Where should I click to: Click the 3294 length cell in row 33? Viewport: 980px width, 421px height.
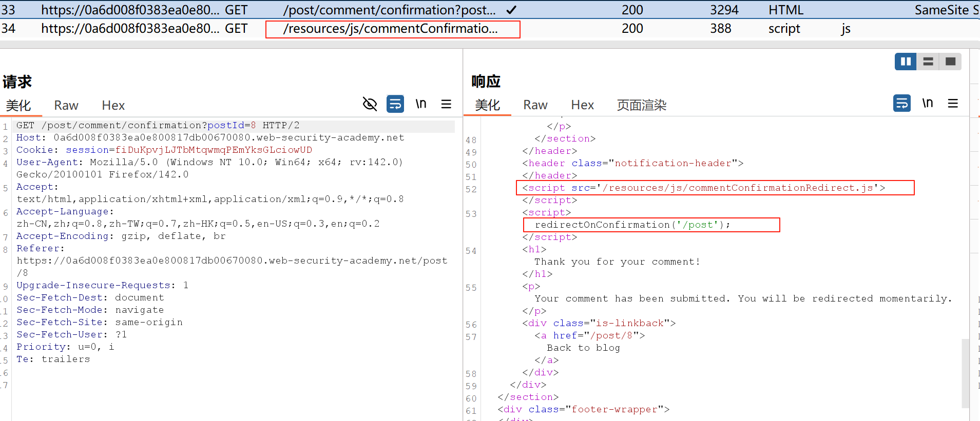(x=724, y=10)
